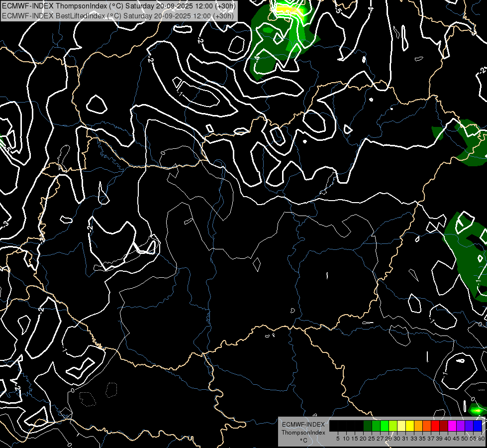The height and width of the screenshot is (448, 487).
Task: Click the purple swatch after magenta
Action: [x=461, y=426]
